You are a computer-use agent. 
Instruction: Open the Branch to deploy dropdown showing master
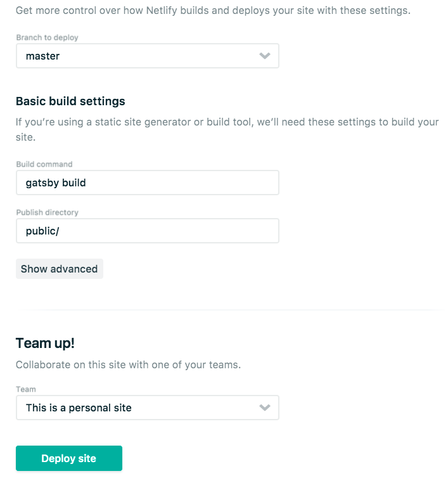pos(147,56)
